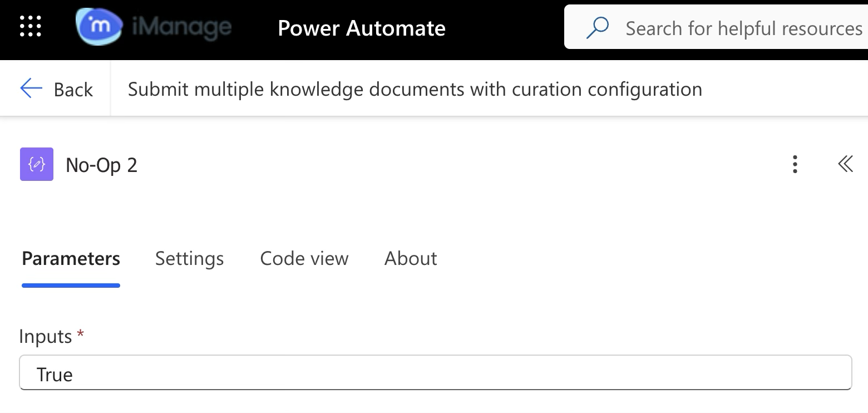Image resolution: width=868 pixels, height=413 pixels.
Task: Focus the Search for helpful resources box
Action: point(716,27)
